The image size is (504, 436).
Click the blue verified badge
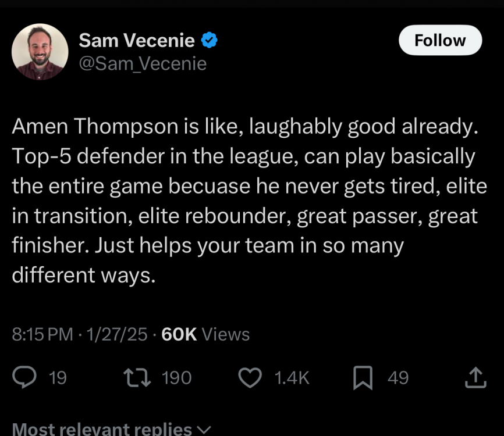coord(210,41)
